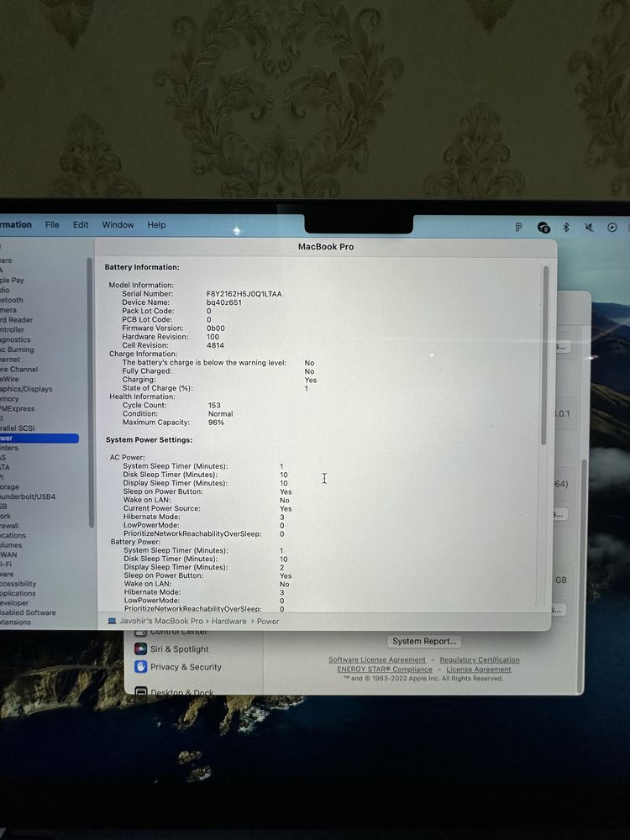Select Printers in the sidebar

click(9, 448)
